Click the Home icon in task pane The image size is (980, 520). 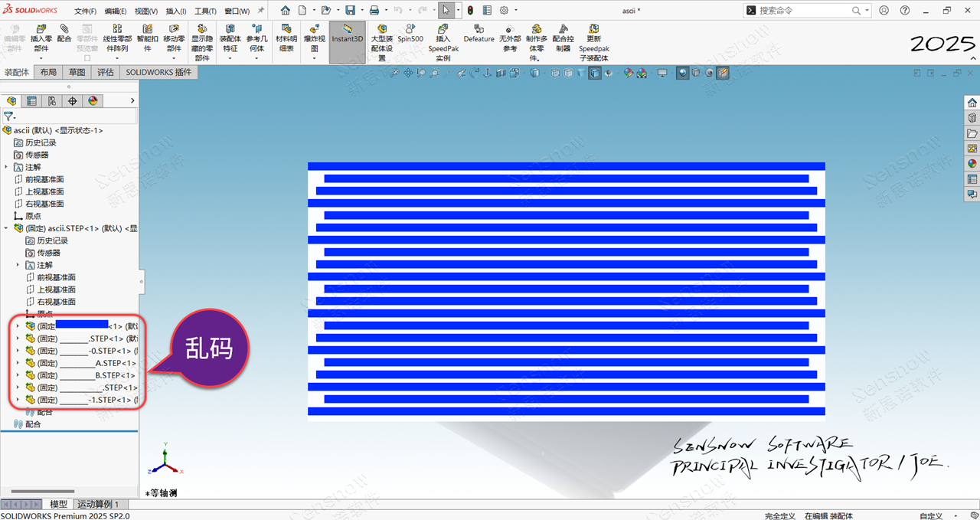coord(972,103)
